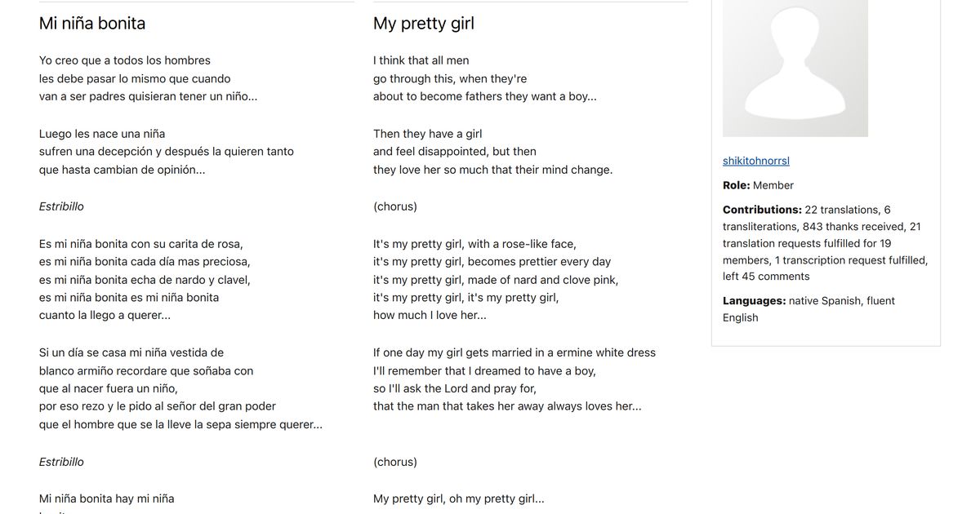The width and height of the screenshot is (980, 514).
Task: Click the second italic 'Estribillo' label
Action: pyautogui.click(x=61, y=462)
